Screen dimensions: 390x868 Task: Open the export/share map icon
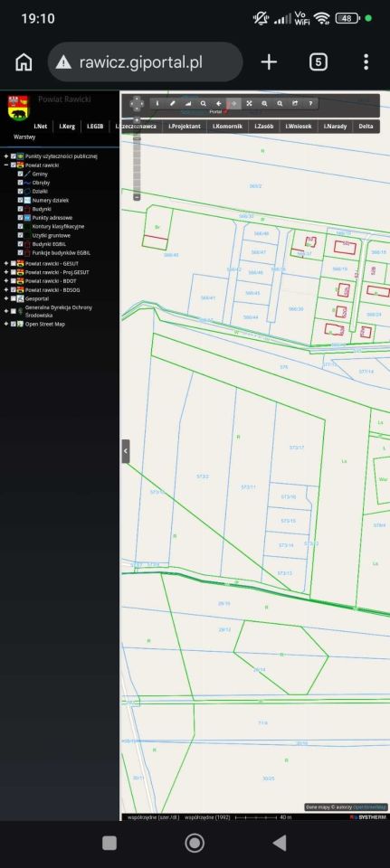point(295,103)
